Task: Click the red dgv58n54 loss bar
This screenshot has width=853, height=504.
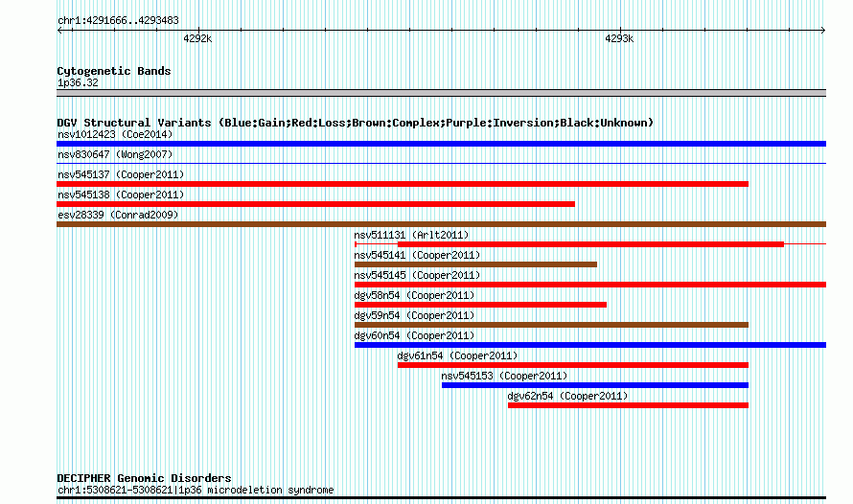Action: (x=480, y=305)
